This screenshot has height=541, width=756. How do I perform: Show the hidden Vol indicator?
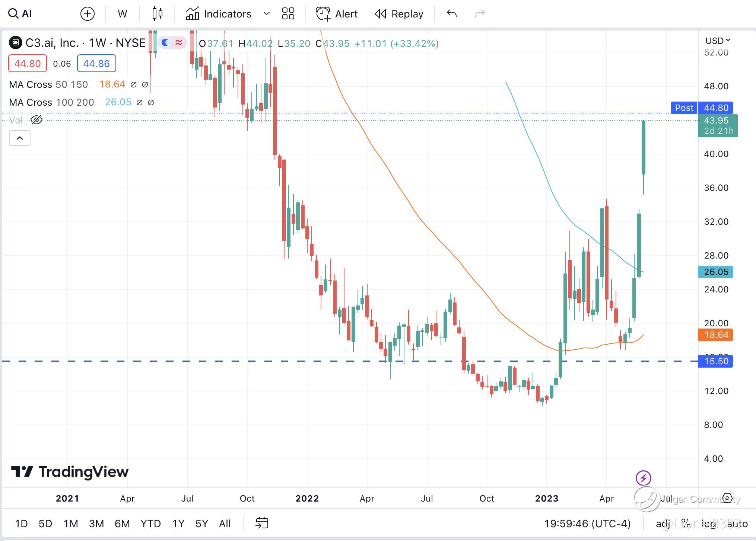[x=36, y=120]
